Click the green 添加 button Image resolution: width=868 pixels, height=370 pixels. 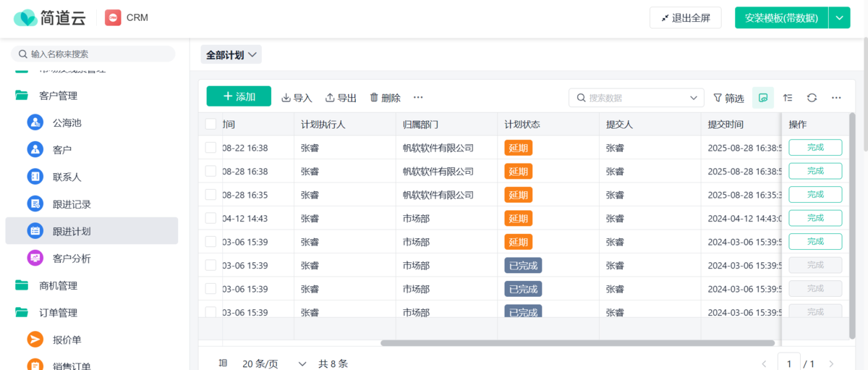click(x=239, y=96)
